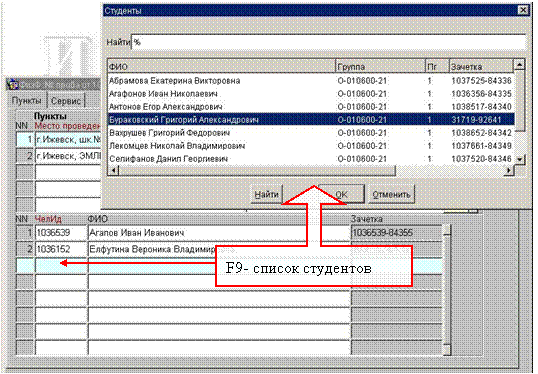Click student list scroll-down arrow
This screenshot has width=538, height=374.
coord(519,160)
